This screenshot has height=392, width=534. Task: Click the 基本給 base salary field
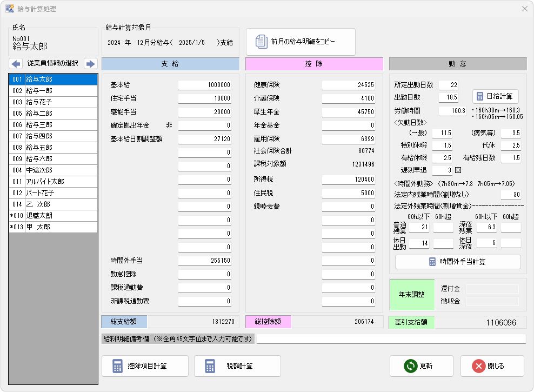pyautogui.click(x=205, y=85)
